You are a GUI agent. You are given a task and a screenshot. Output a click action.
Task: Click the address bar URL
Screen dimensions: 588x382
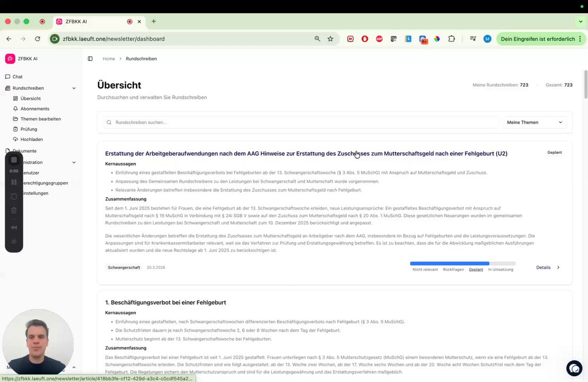coord(114,39)
